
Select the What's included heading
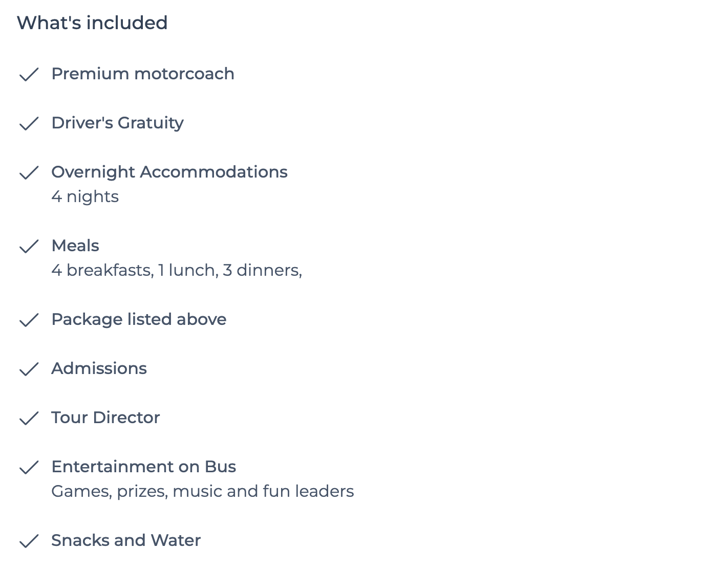coord(92,23)
